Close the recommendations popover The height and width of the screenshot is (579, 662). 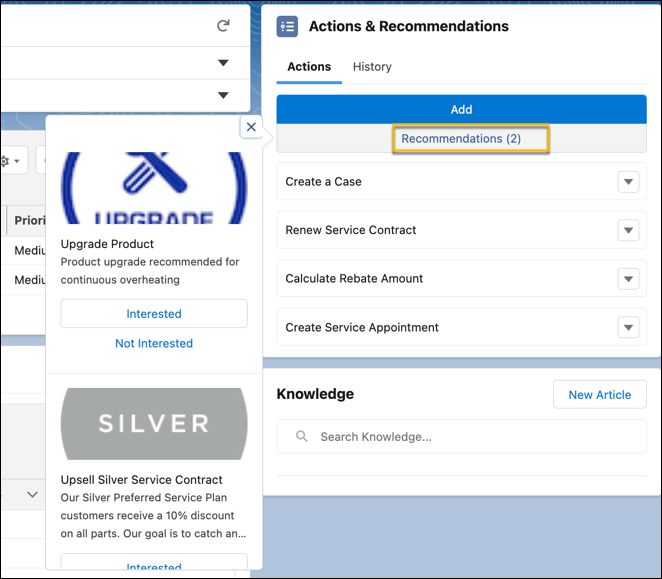coord(251,127)
